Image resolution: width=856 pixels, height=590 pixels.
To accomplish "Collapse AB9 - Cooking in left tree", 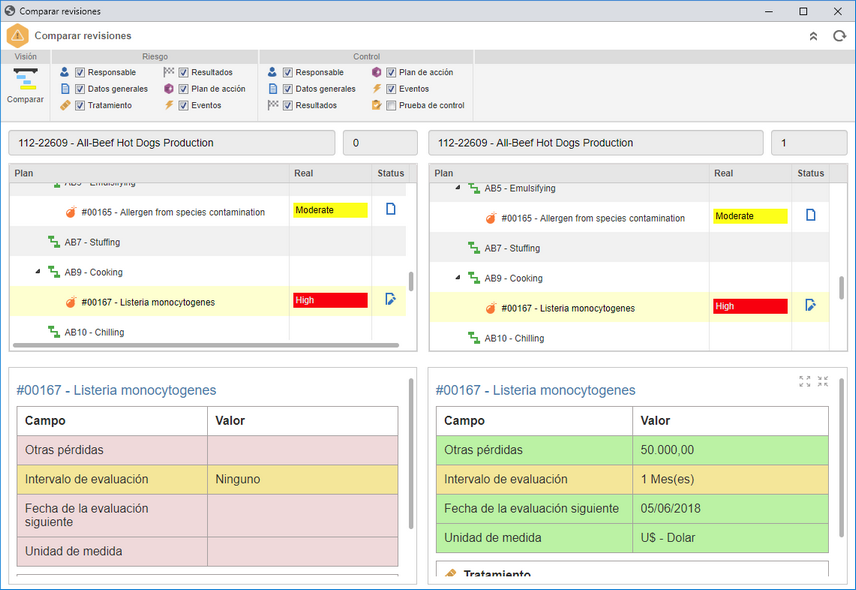I will (x=38, y=271).
